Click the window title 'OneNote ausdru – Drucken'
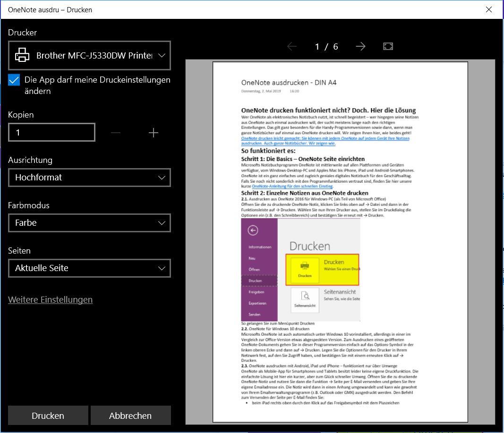 [x=50, y=10]
